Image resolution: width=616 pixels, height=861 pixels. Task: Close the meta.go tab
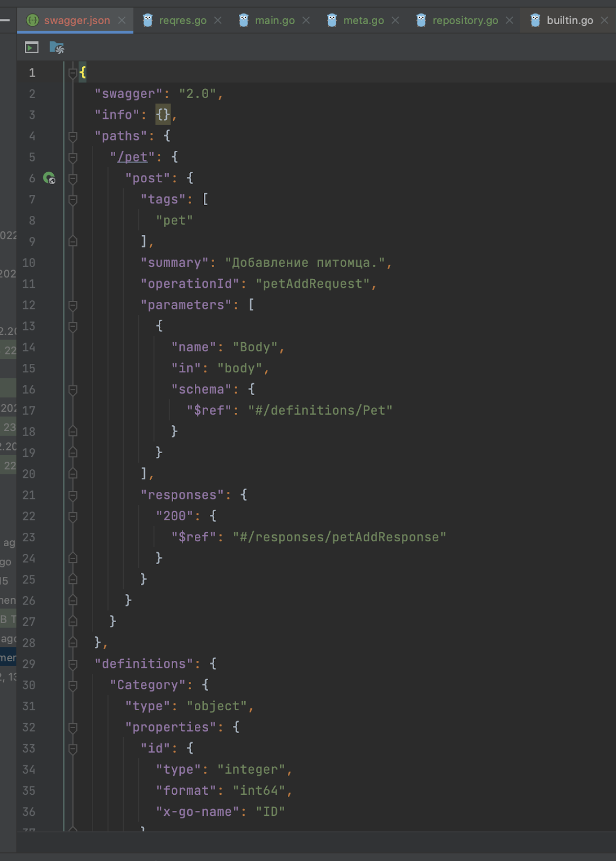click(395, 20)
